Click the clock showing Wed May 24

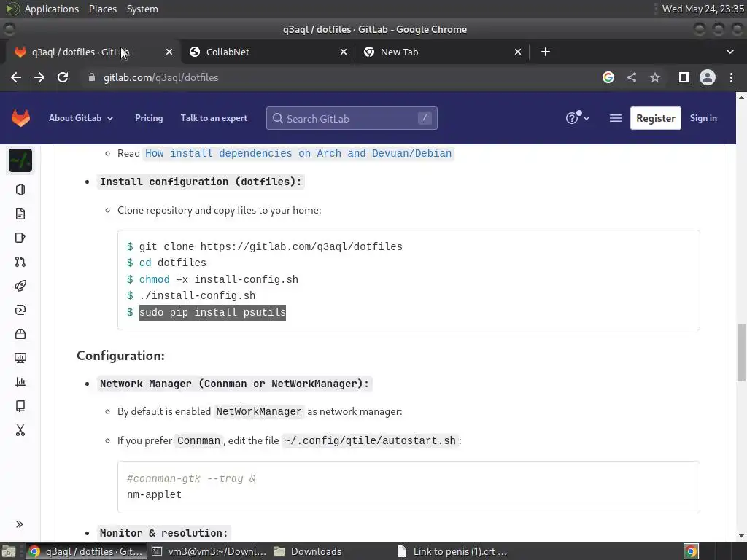(x=703, y=9)
